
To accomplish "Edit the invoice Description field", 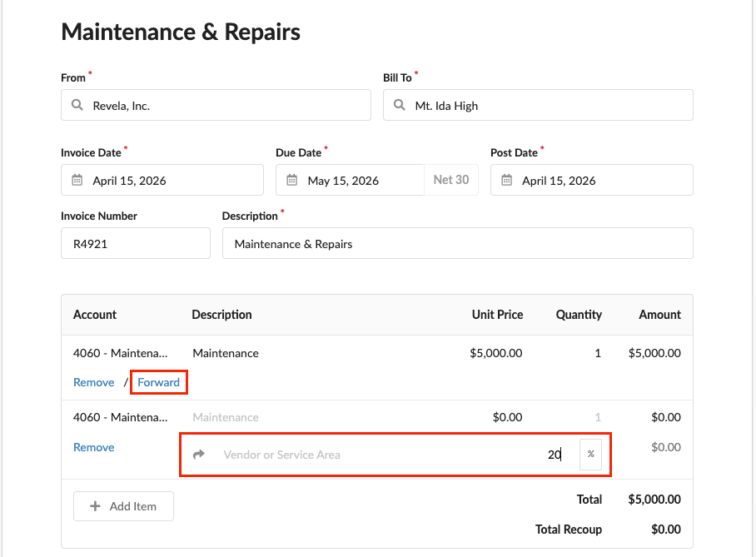I will [458, 243].
